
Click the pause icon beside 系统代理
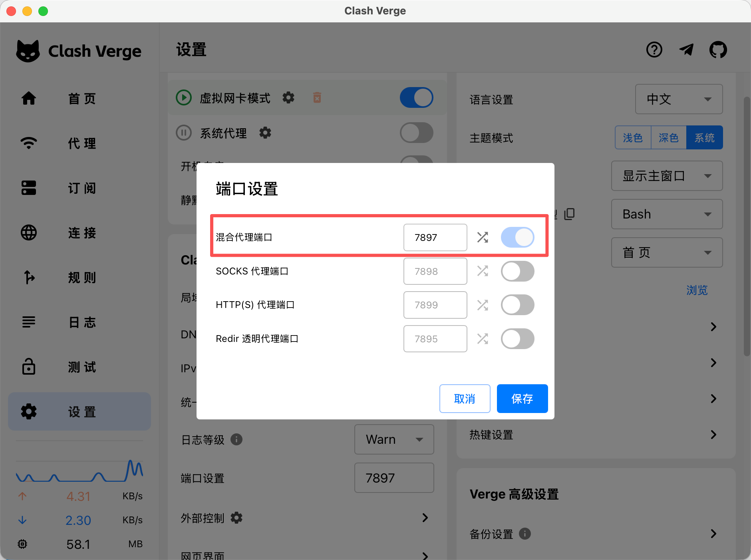(184, 133)
